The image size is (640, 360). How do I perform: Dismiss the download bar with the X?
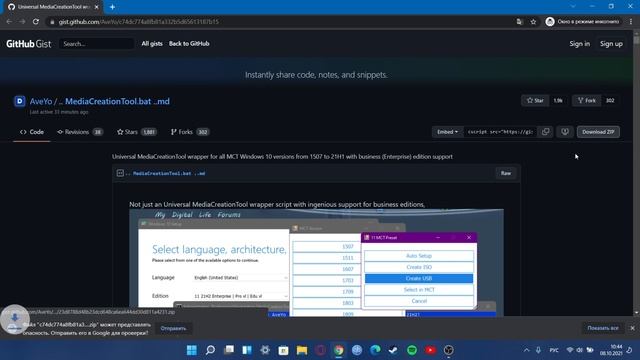pyautogui.click(x=632, y=328)
